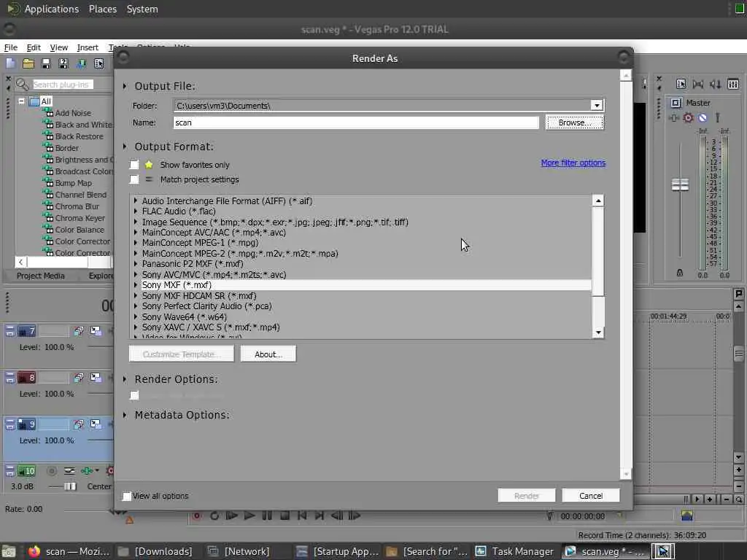The height and width of the screenshot is (560, 747).
Task: Open the Properties toolbar icon
Action: pyautogui.click(x=98, y=63)
